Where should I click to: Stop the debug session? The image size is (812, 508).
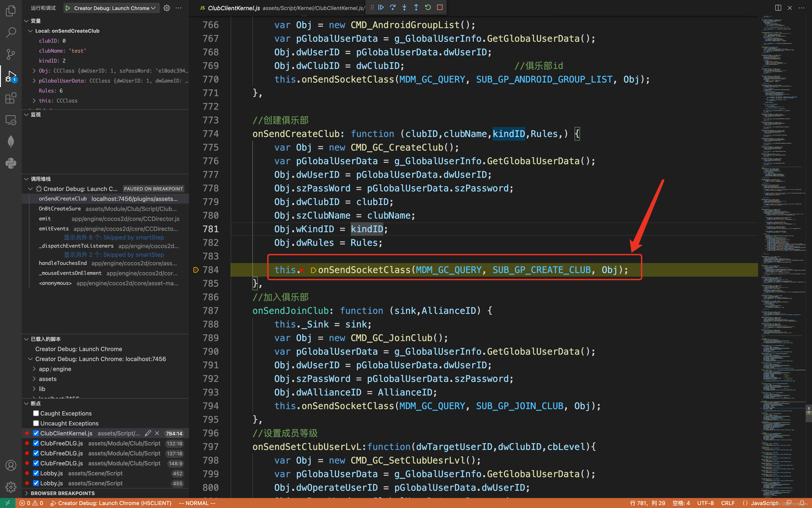(x=440, y=7)
